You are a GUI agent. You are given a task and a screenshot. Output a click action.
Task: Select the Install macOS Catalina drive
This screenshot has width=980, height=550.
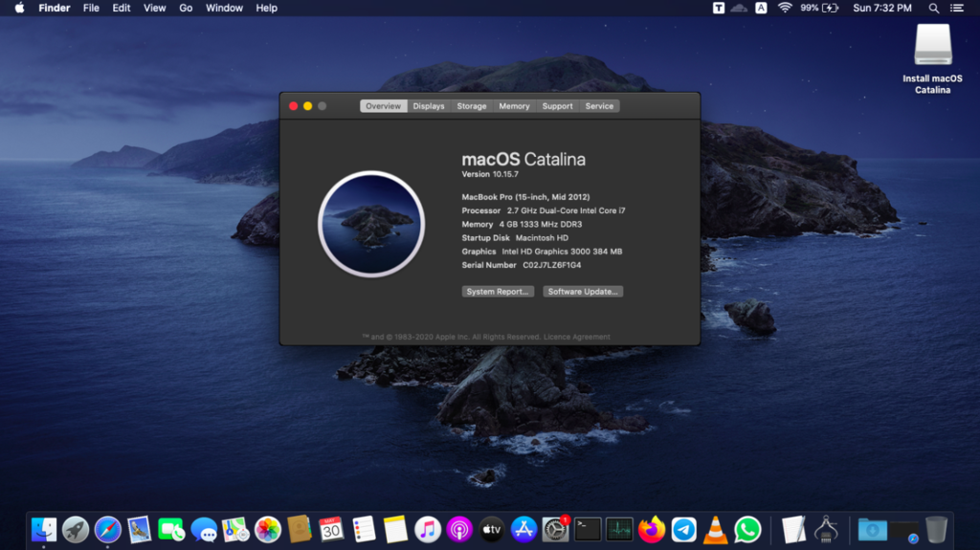click(x=932, y=46)
